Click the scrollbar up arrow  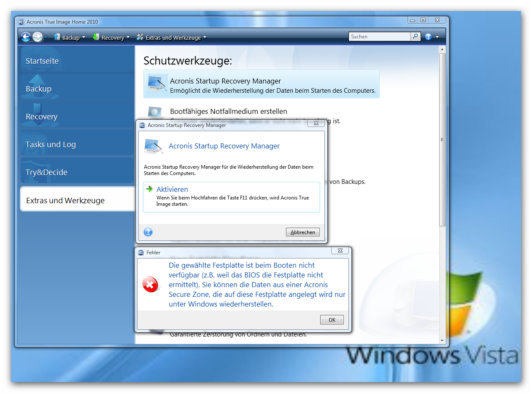coord(442,50)
